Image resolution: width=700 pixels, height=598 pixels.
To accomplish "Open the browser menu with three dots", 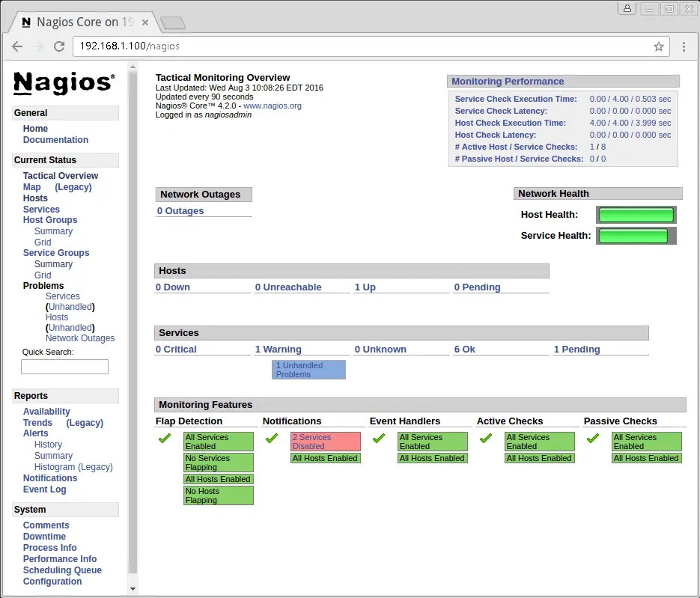I will click(684, 46).
